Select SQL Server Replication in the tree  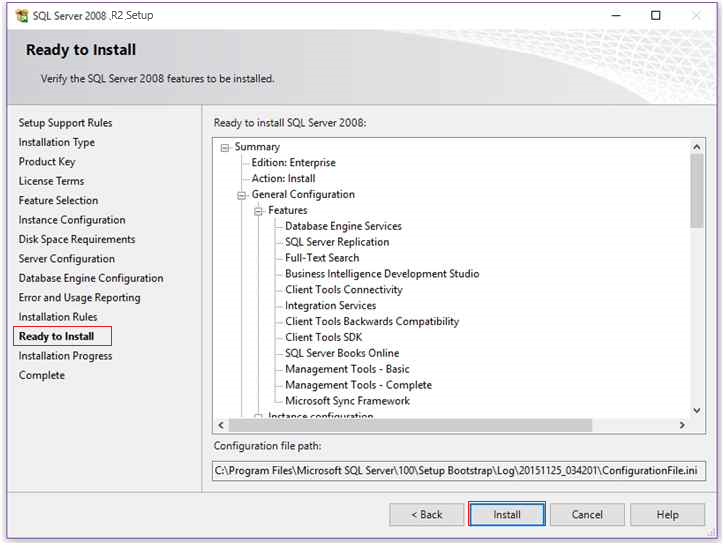coord(337,242)
